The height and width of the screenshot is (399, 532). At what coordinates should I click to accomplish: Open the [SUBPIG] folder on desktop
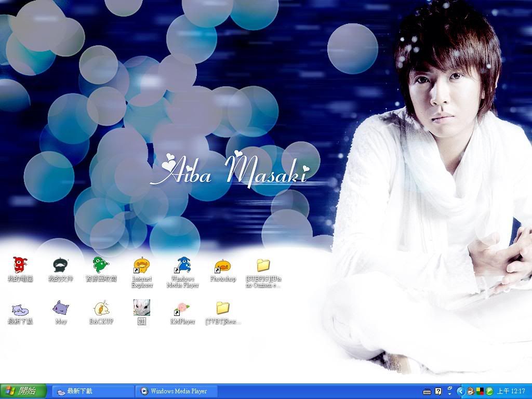click(263, 265)
